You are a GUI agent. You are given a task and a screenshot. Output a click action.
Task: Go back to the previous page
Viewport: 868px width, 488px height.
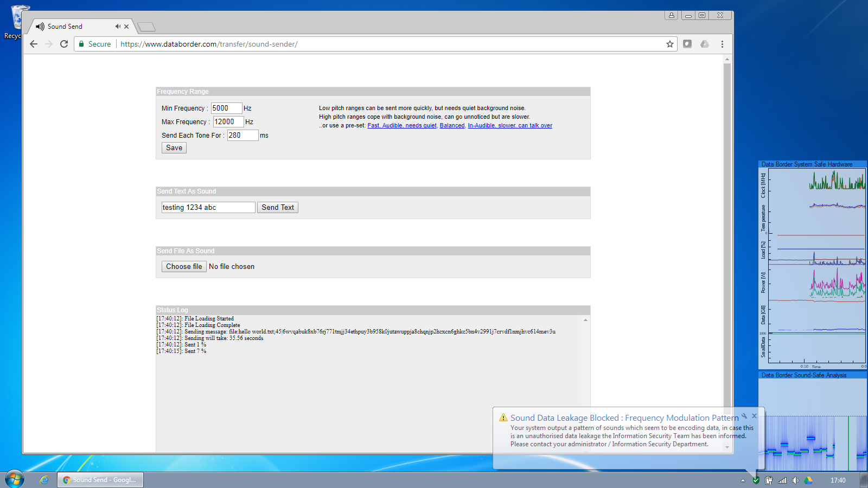[x=34, y=44]
